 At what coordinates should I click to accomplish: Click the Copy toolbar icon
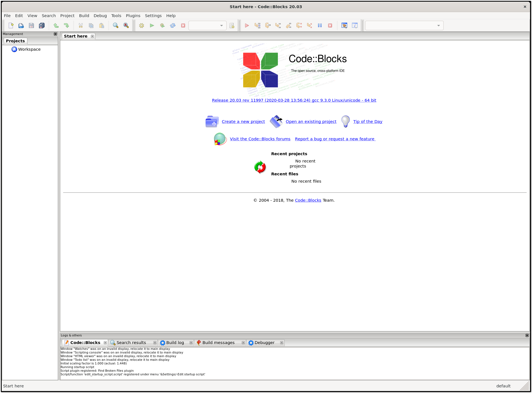coord(91,25)
